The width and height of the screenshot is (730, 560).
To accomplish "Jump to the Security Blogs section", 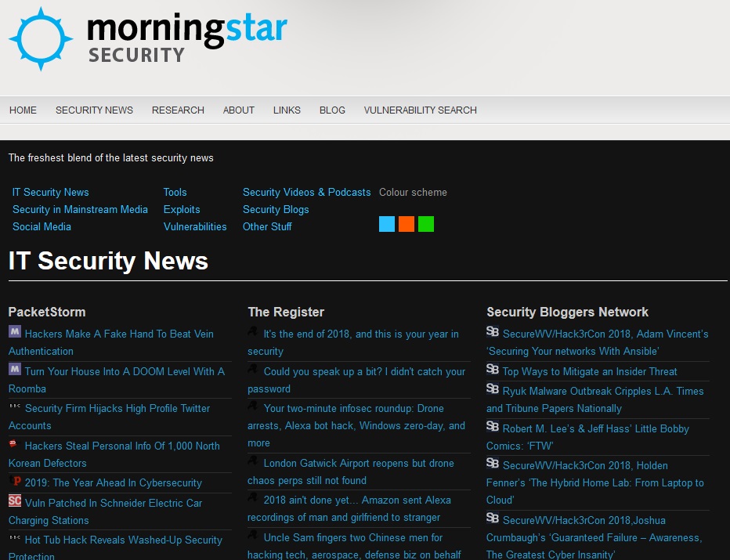I will 276,209.
